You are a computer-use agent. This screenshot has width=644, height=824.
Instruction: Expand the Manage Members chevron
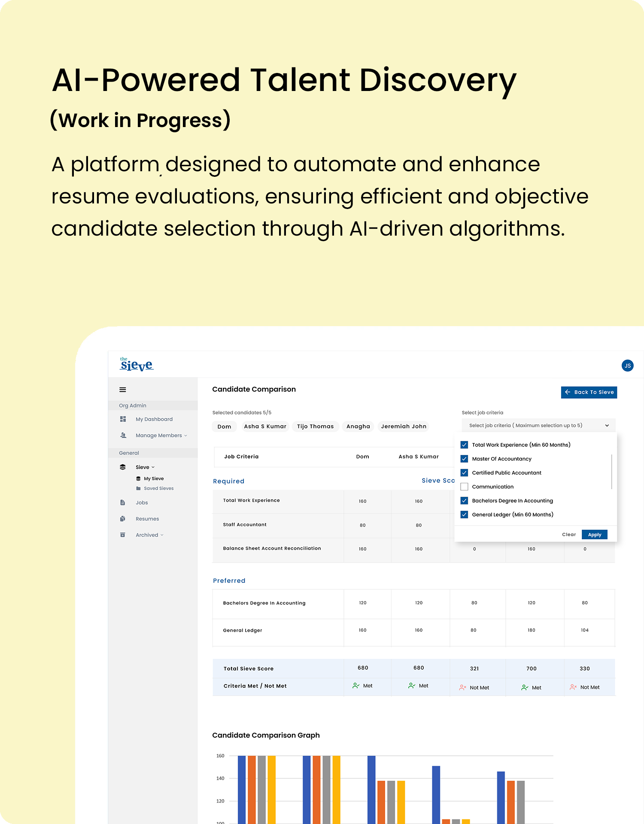pos(186,436)
